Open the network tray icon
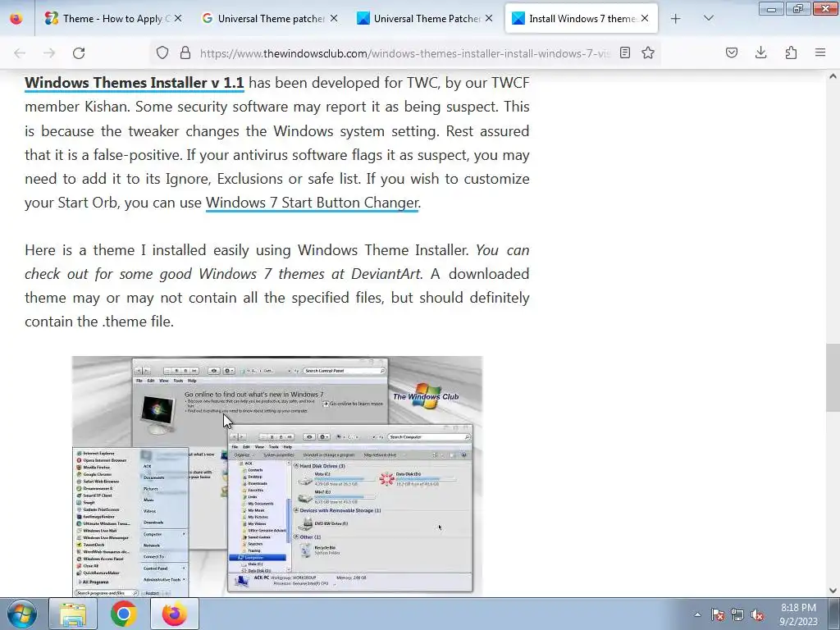 point(737,614)
